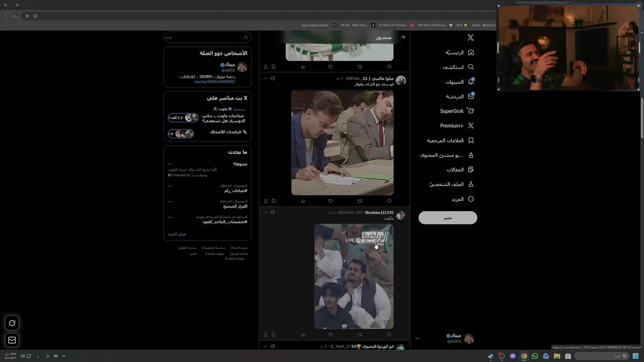Viewport: 644px width, 362px height.
Task: Go to الرئيسيّة (Home) in sidebar
Action: tap(460, 52)
